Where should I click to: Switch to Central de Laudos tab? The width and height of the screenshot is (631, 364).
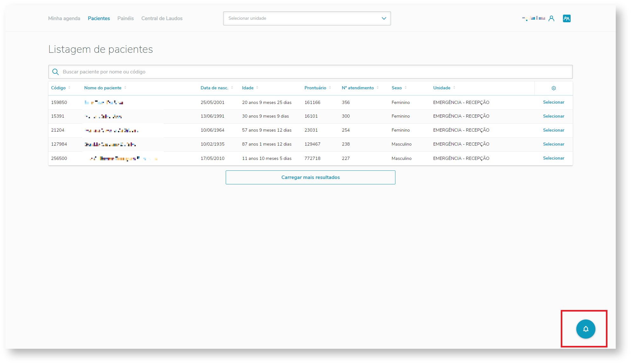point(162,18)
